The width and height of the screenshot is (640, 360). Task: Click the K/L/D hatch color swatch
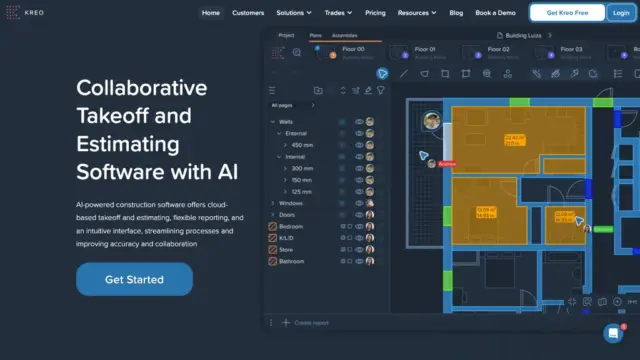[x=273, y=238]
